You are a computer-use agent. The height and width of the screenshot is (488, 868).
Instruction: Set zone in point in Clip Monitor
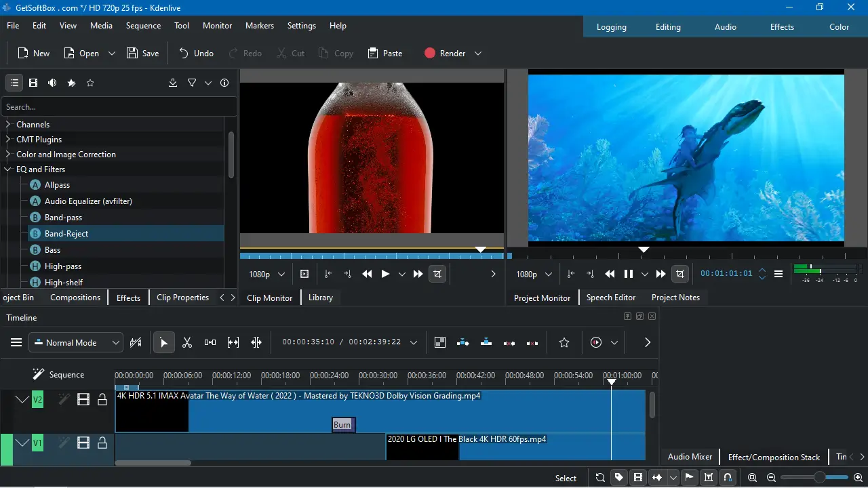pos(328,274)
